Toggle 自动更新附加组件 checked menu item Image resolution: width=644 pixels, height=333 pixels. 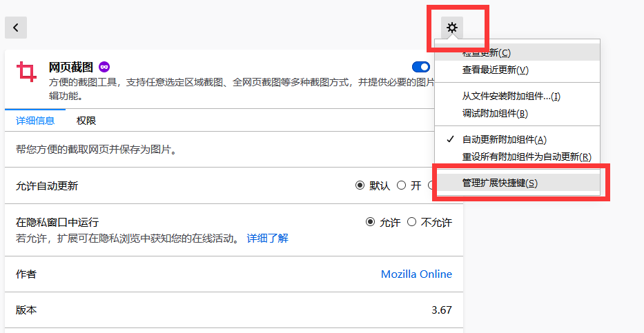518,140
